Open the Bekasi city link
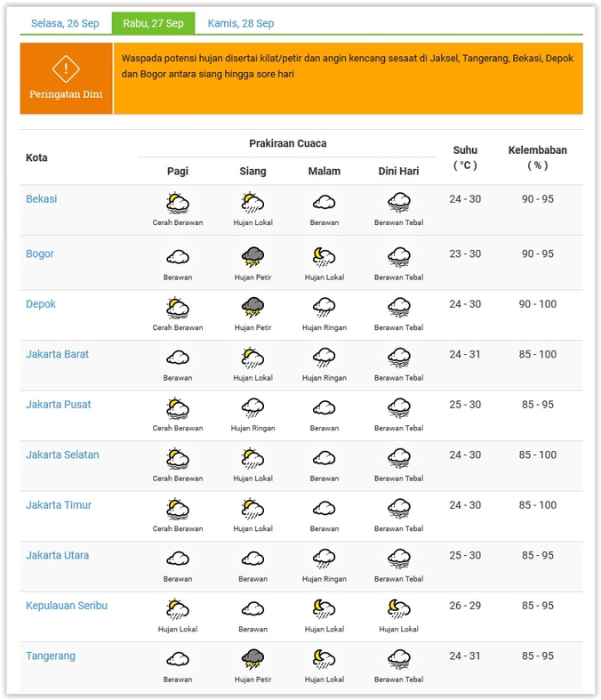The height and width of the screenshot is (700, 601). tap(42, 199)
